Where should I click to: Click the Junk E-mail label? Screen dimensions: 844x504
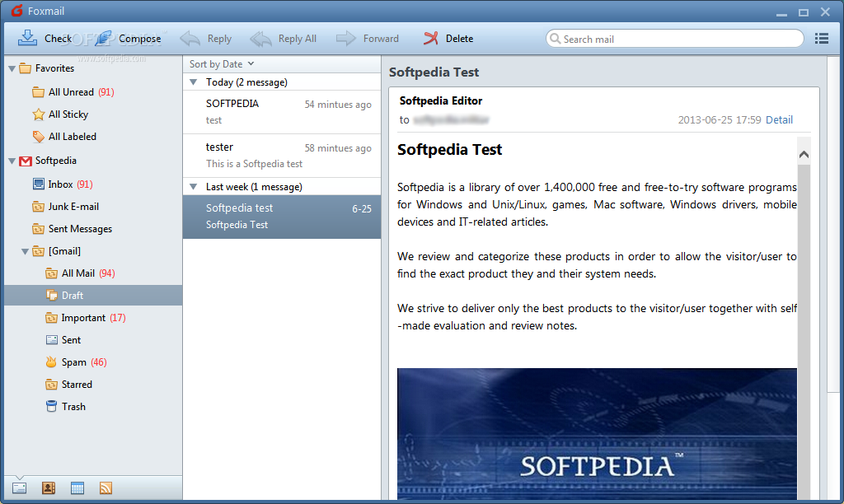pos(73,207)
